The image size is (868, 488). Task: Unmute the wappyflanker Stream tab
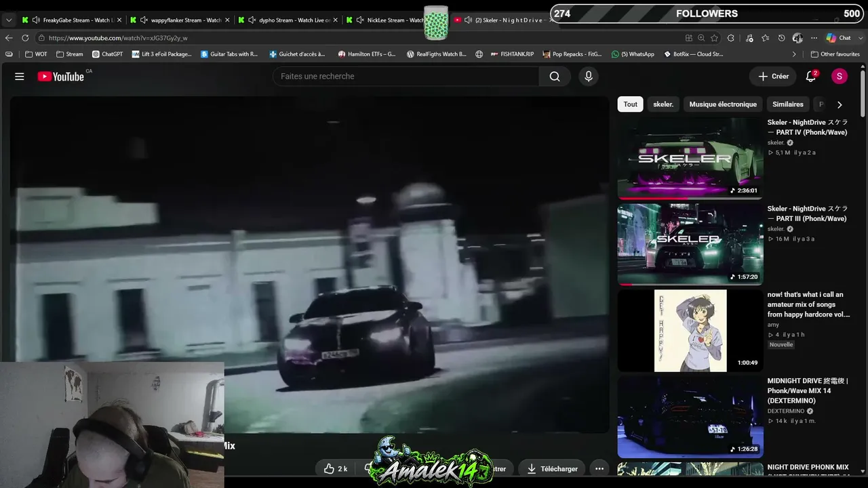pyautogui.click(x=144, y=20)
